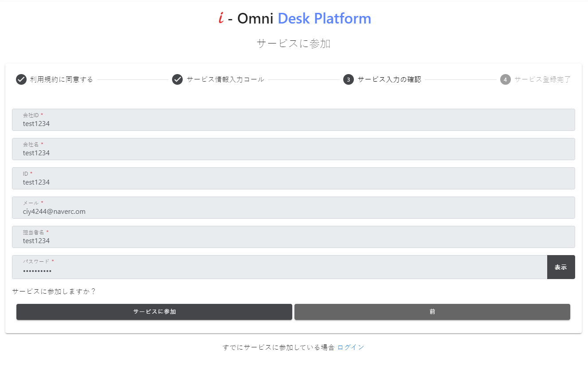Click the step 3 number circle
This screenshot has height=366, width=588.
(349, 79)
